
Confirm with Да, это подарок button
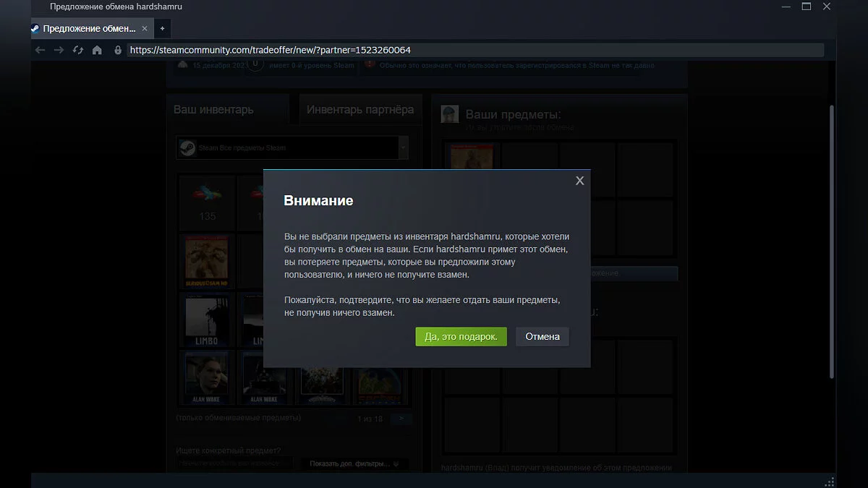(x=461, y=337)
